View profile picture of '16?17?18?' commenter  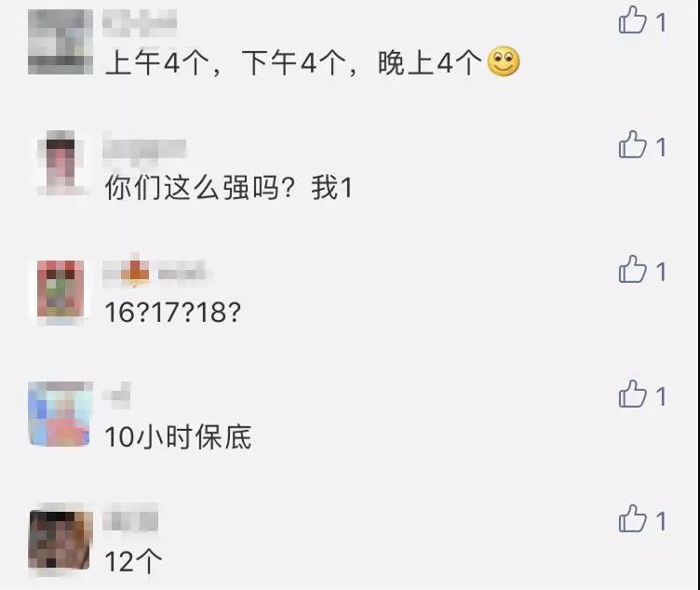pos(61,290)
